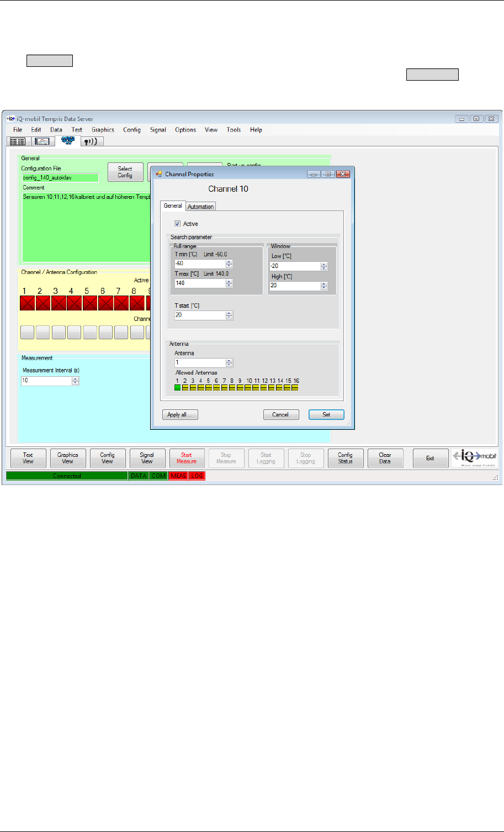
Task: Toggle allowed antenna 2 yellow box
Action: (185, 388)
